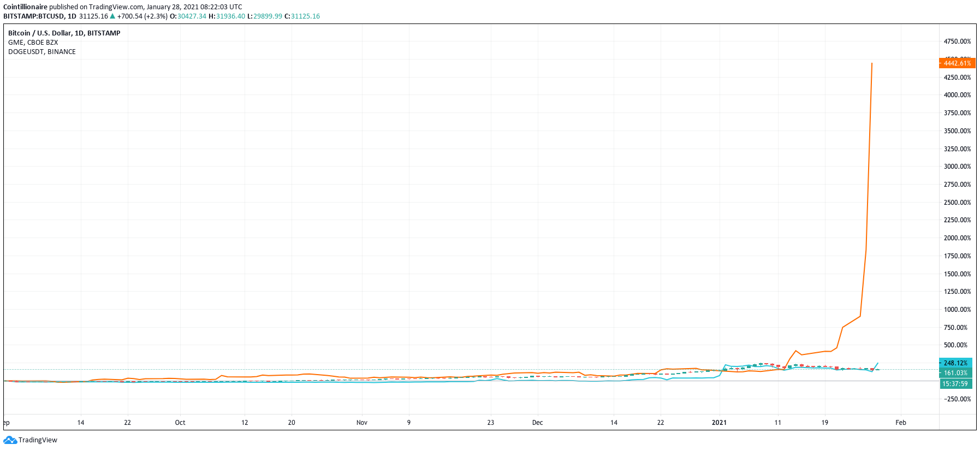The width and height of the screenshot is (980, 450).
Task: Click the 2250.00% axis label
Action: [958, 220]
